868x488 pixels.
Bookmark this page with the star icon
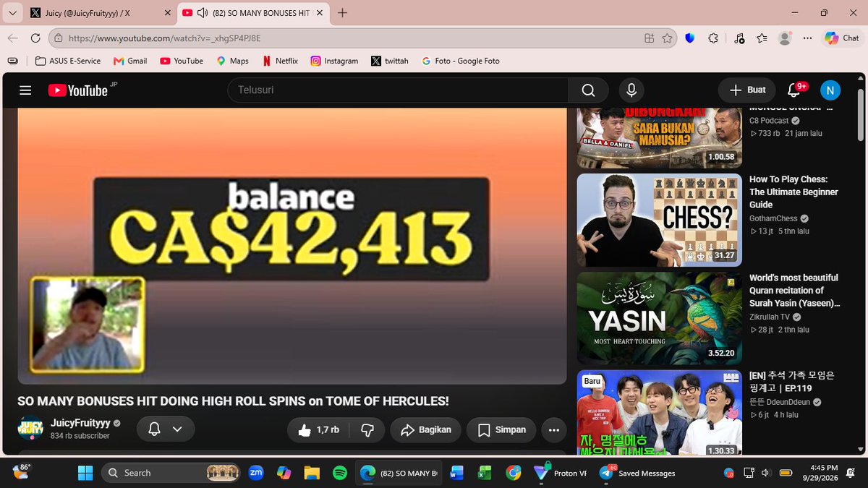[667, 38]
